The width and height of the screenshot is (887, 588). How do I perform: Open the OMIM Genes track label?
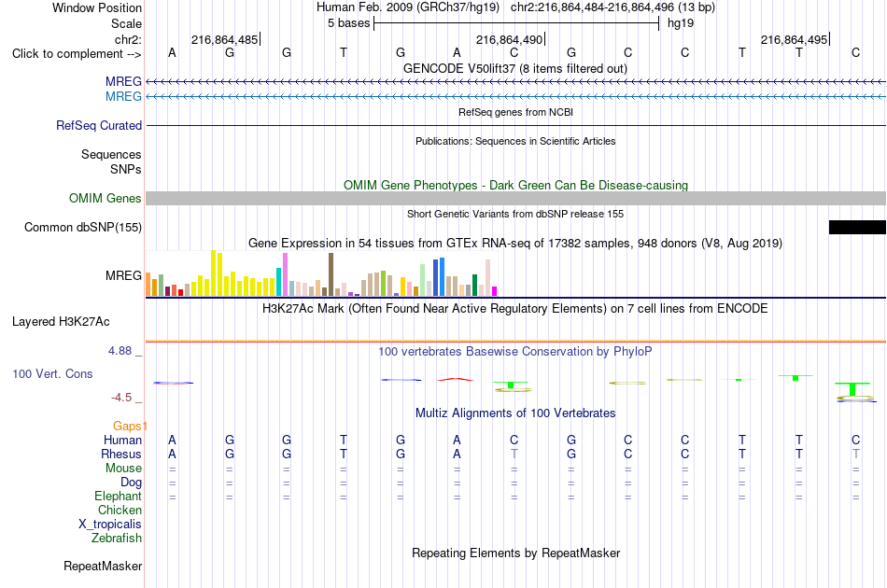point(106,199)
